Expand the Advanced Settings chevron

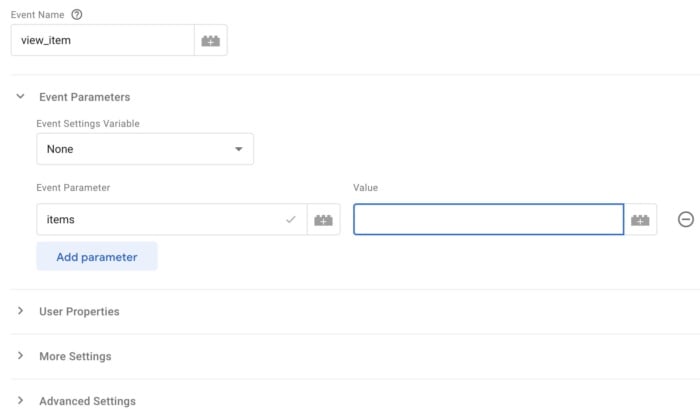[20, 400]
